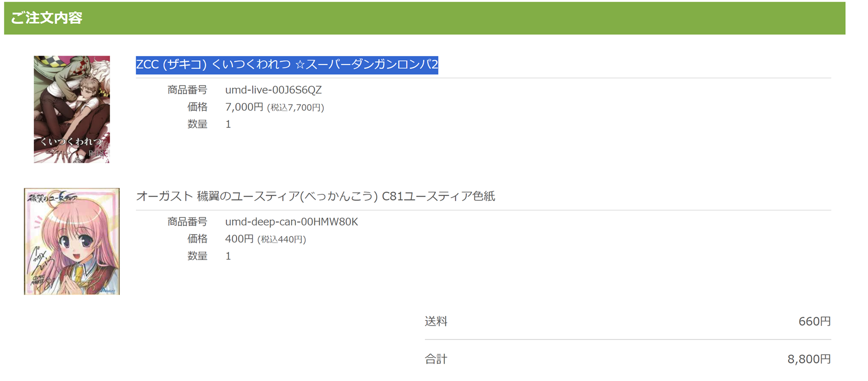Click product number umd-live-00J6S6QZ

point(273,90)
